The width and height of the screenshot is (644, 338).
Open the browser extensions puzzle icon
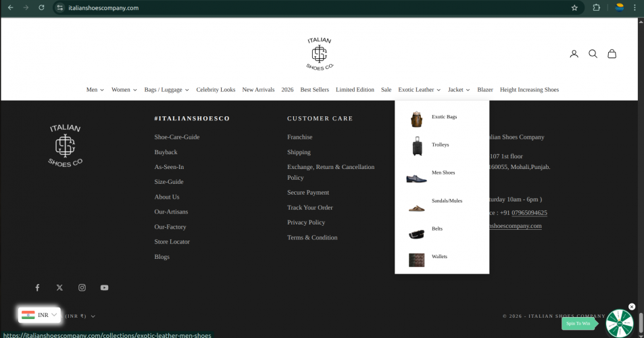coord(596,8)
